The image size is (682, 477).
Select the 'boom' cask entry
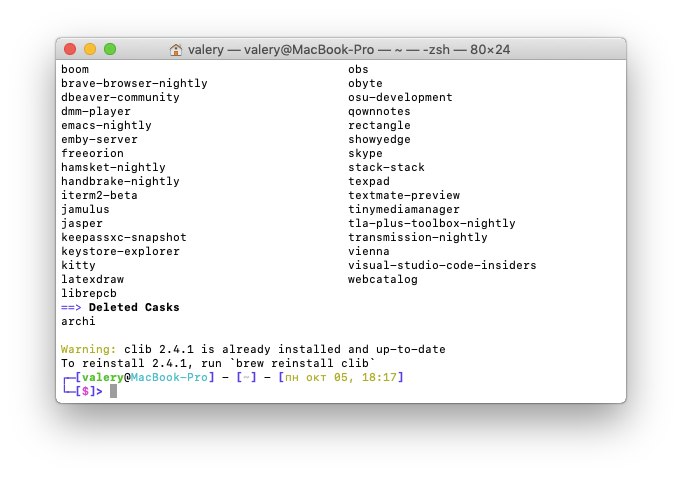75,70
